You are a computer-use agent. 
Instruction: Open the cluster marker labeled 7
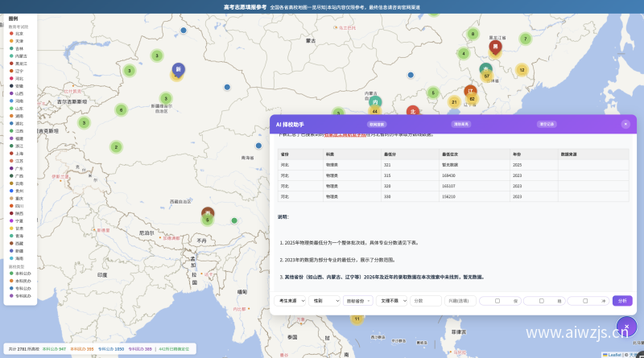pyautogui.click(x=526, y=39)
